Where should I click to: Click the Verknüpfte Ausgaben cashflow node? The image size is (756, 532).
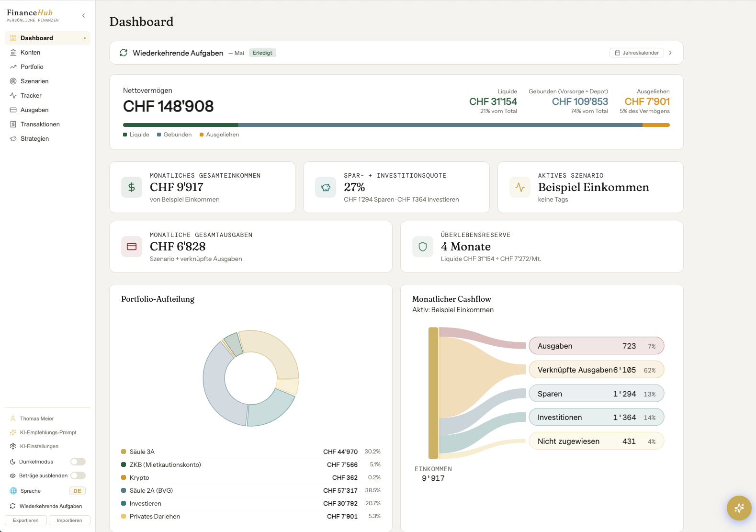(x=597, y=370)
